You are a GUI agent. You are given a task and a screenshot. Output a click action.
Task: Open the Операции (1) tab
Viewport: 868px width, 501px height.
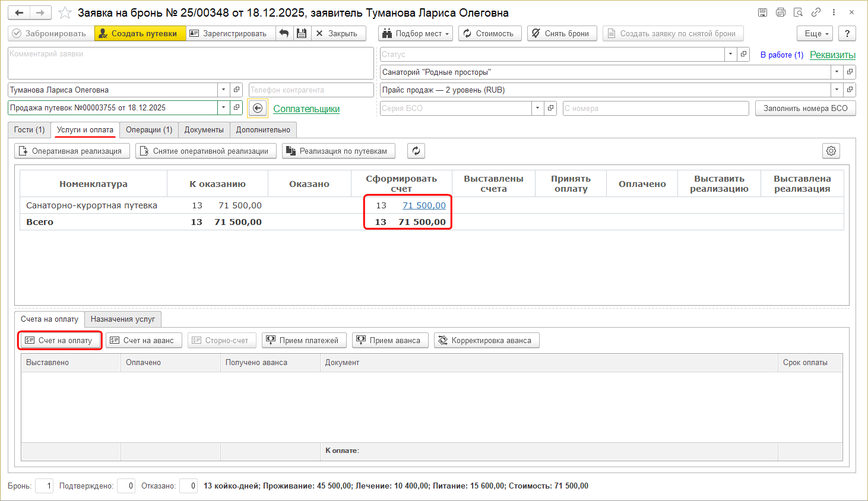[149, 129]
